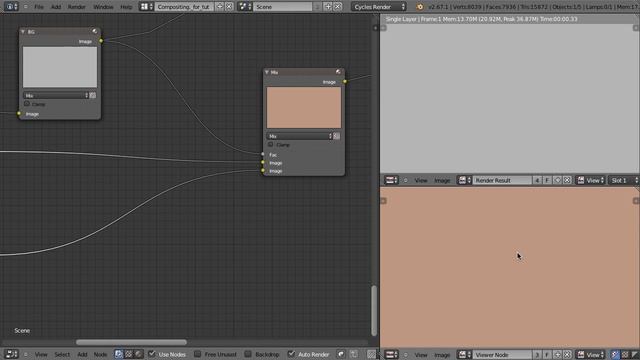
Task: Enable Clamp checkbox on Mix node
Action: pyautogui.click(x=271, y=144)
